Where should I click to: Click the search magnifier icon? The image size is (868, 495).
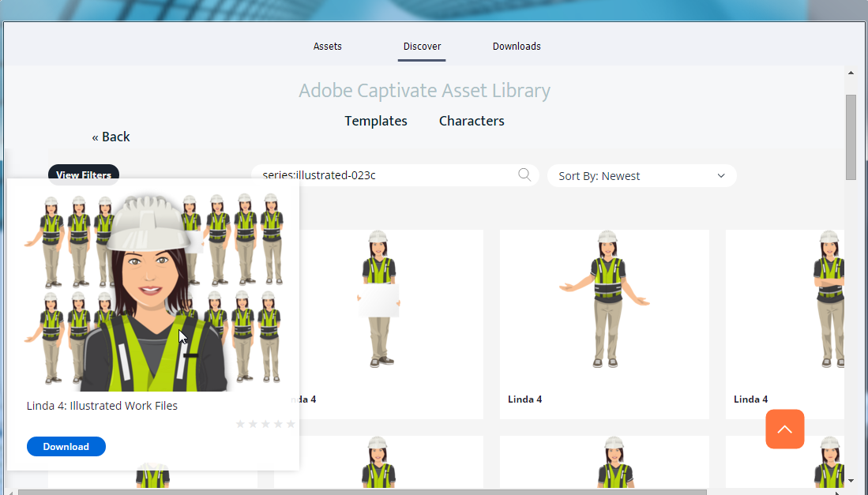[x=524, y=175]
